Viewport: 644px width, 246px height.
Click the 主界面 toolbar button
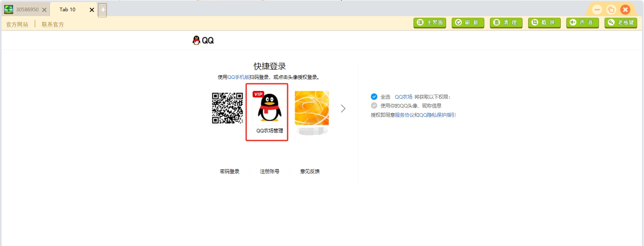click(430, 23)
